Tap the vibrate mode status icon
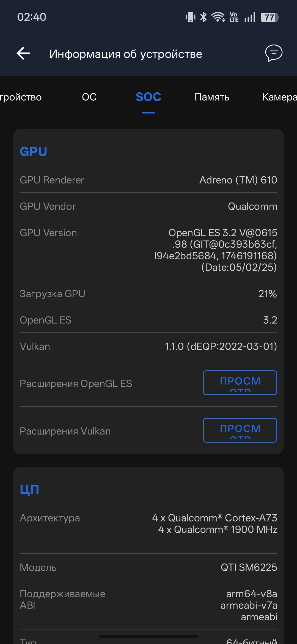Screen dimensions: 297x644 190,17
